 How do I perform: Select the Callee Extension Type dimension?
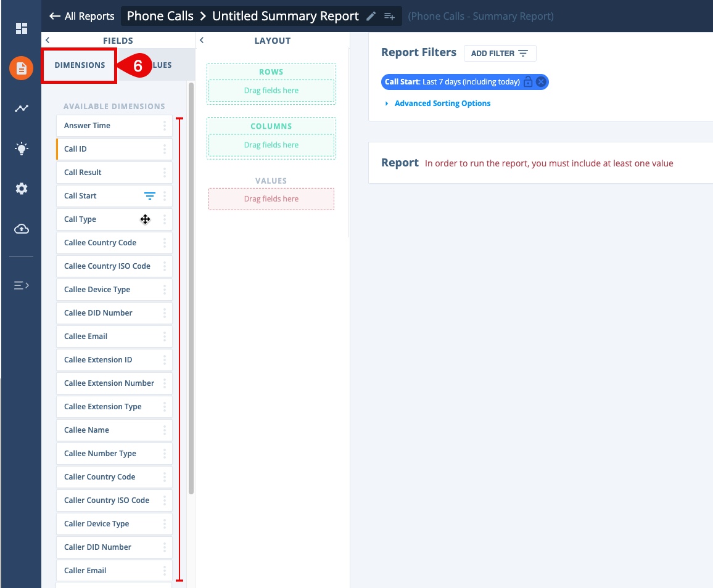click(x=114, y=406)
